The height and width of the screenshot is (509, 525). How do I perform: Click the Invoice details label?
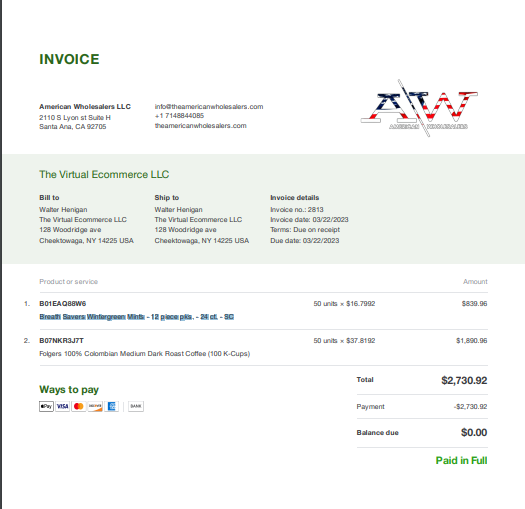pos(295,198)
